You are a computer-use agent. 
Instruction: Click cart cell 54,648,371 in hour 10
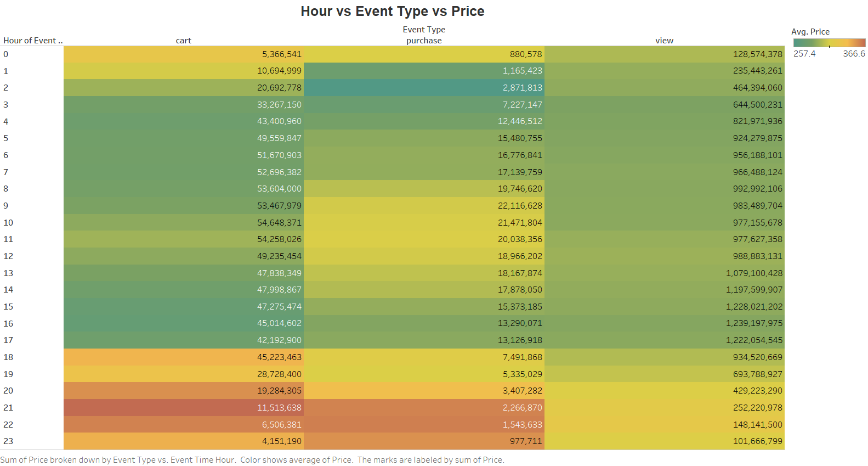point(184,222)
